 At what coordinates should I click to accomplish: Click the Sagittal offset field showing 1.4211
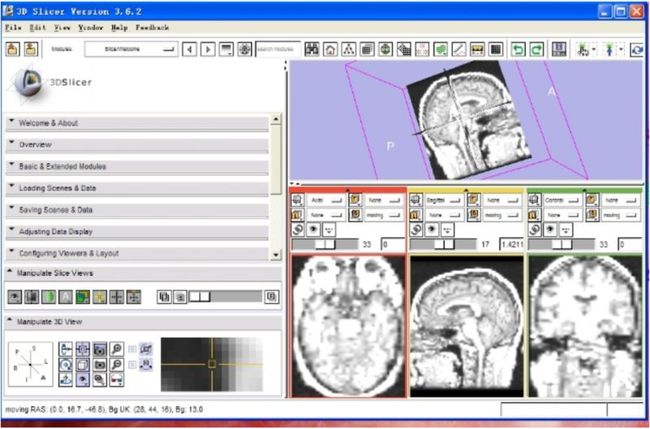click(x=512, y=244)
